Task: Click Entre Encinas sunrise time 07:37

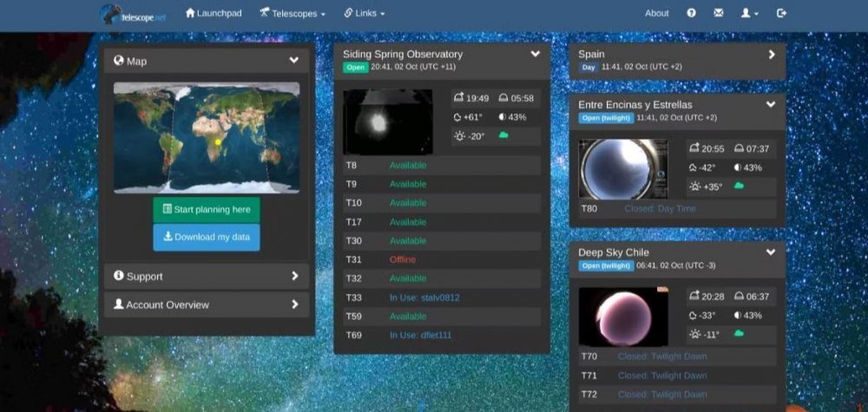Action: tap(752, 149)
